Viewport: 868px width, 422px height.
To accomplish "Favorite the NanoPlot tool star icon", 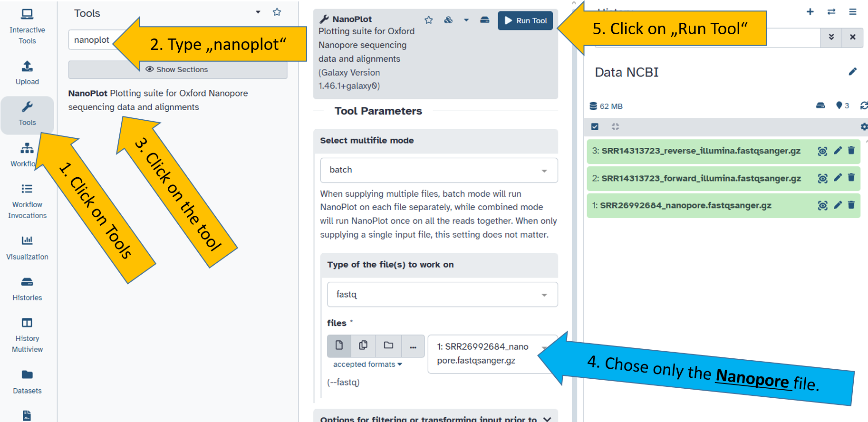I will (x=429, y=20).
